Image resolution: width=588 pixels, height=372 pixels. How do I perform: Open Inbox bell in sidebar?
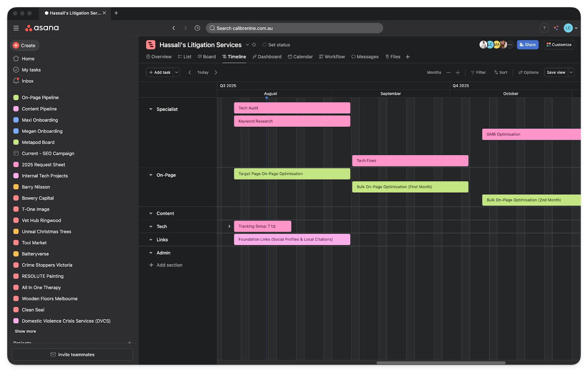16,81
